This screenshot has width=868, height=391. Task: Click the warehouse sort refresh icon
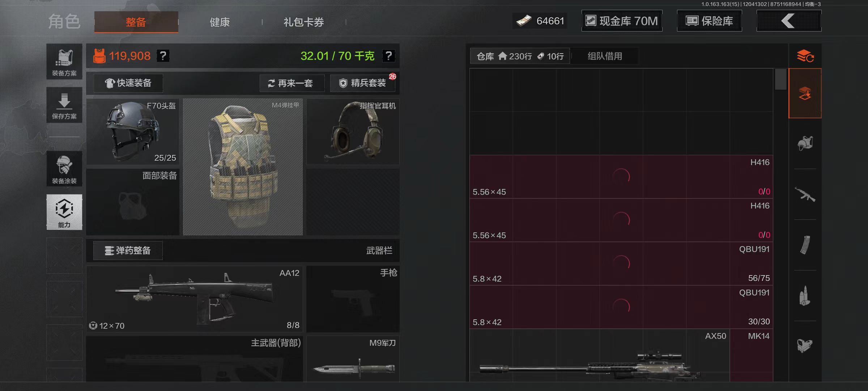[x=805, y=56]
